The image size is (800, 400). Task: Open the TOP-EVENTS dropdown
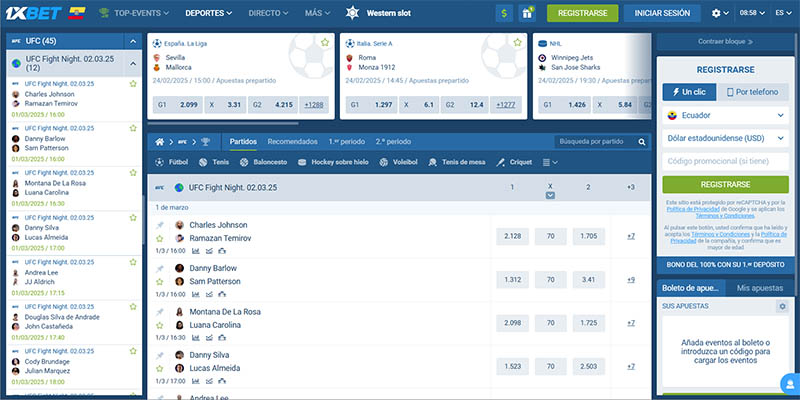click(x=135, y=13)
